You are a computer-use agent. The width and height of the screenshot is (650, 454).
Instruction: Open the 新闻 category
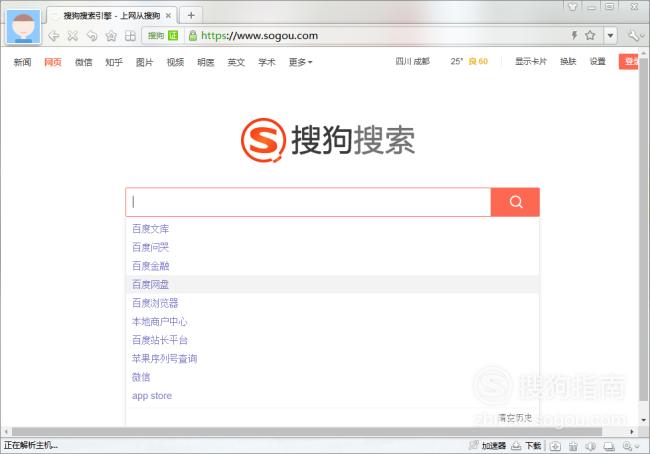(x=22, y=62)
